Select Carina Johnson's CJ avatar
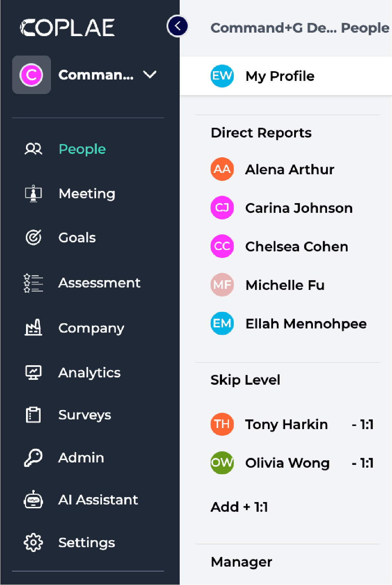Viewport: 392px width, 585px height. pos(222,208)
